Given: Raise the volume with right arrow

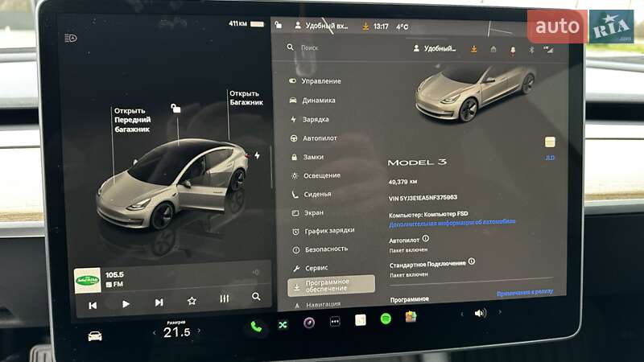Looking at the screenshot, I should click(500, 312).
